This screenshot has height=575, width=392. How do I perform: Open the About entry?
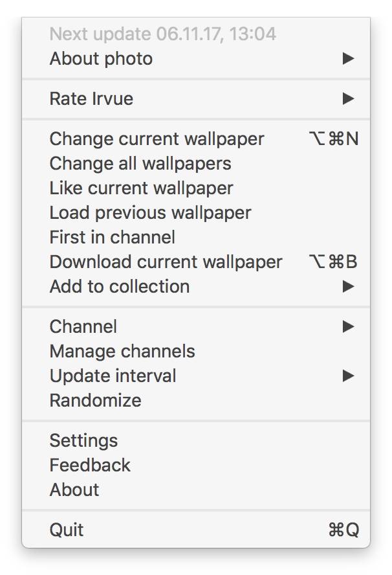coord(74,490)
